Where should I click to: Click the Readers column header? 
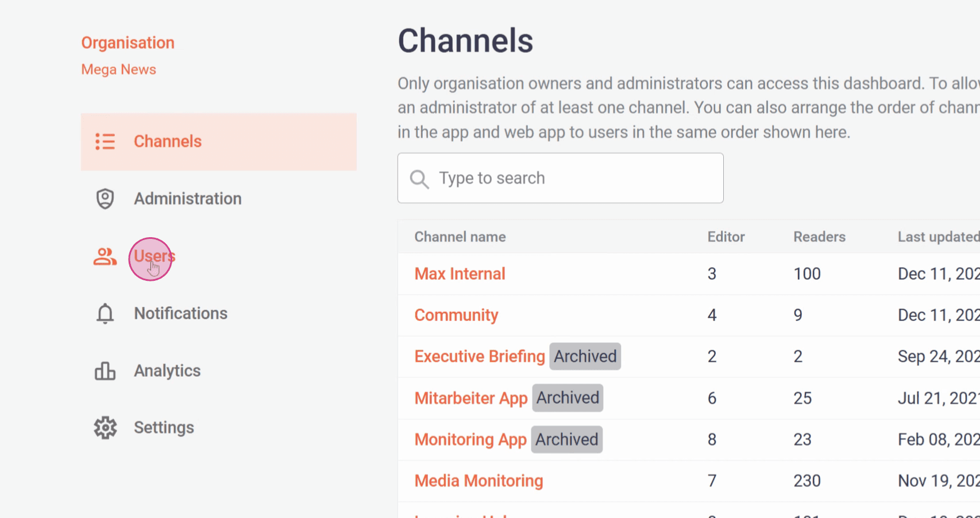(x=819, y=237)
